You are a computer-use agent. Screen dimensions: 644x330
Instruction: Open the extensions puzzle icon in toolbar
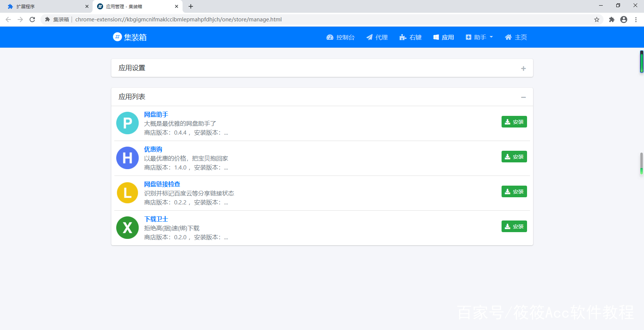612,19
